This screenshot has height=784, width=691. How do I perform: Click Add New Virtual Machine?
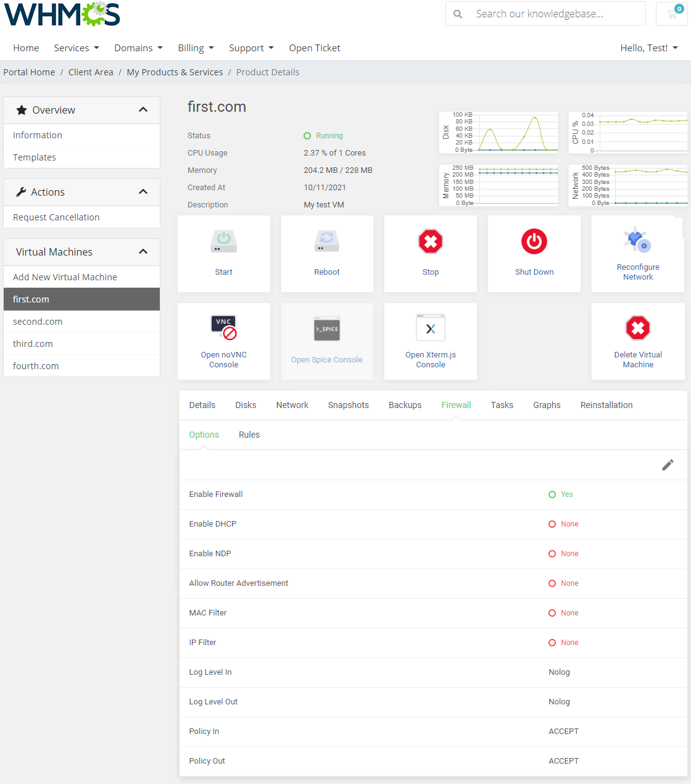(81, 277)
